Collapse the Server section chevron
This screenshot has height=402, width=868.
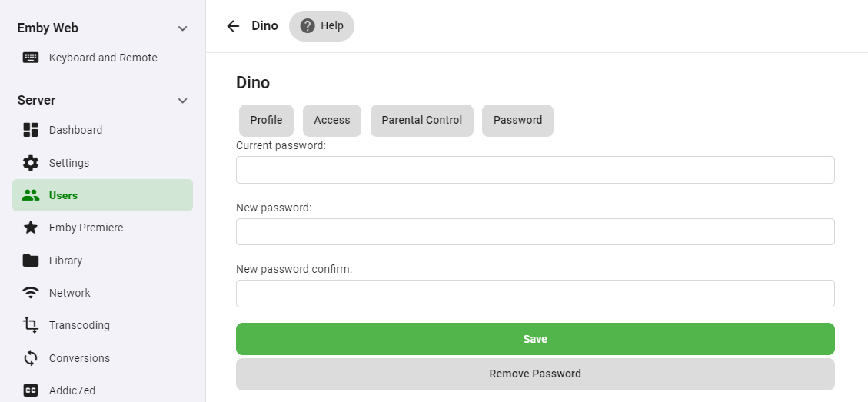click(x=182, y=101)
